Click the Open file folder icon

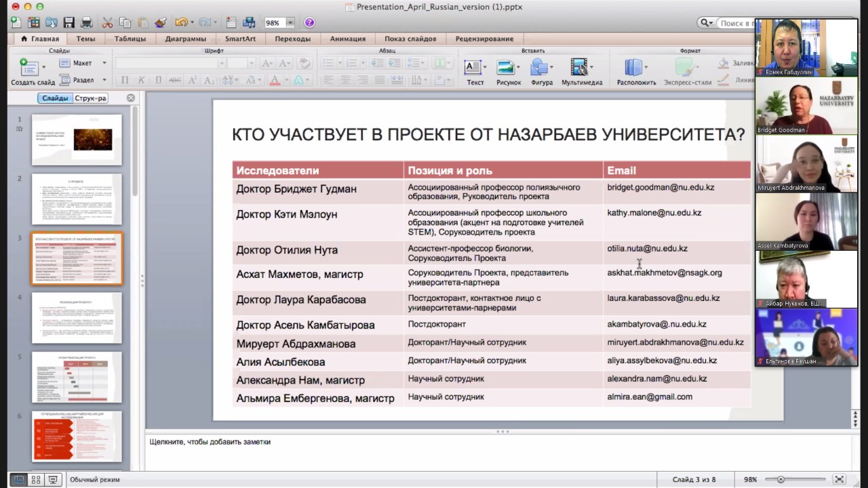[52, 22]
